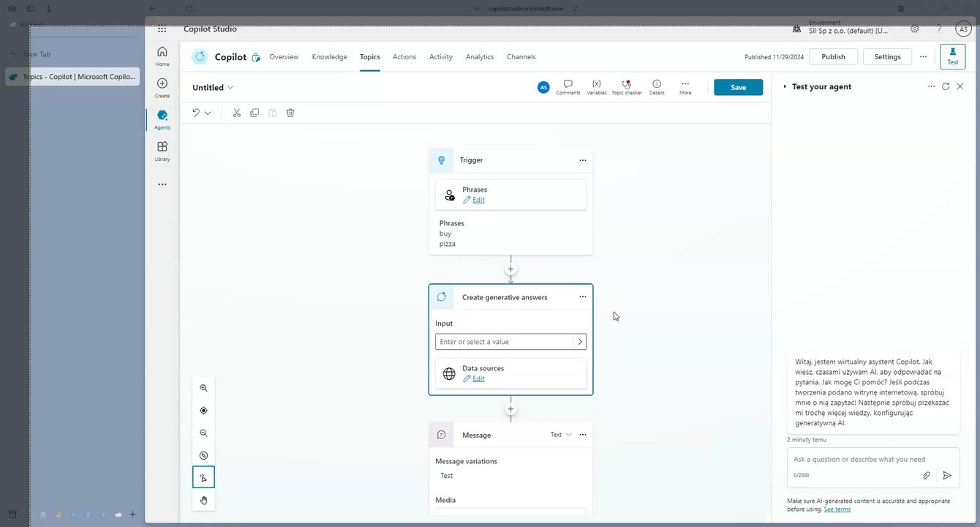This screenshot has height=527, width=980.
Task: Switch to the Actions tab
Action: pos(404,56)
